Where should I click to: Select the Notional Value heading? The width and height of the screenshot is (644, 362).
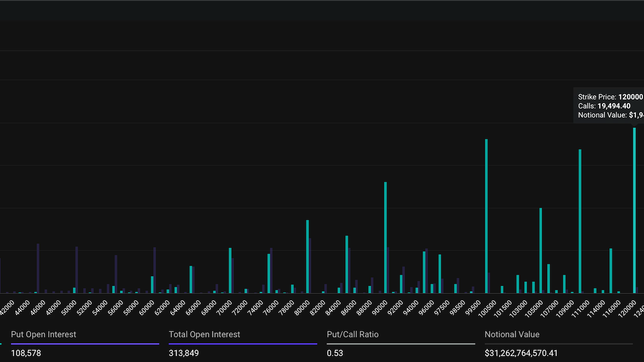coord(512,335)
